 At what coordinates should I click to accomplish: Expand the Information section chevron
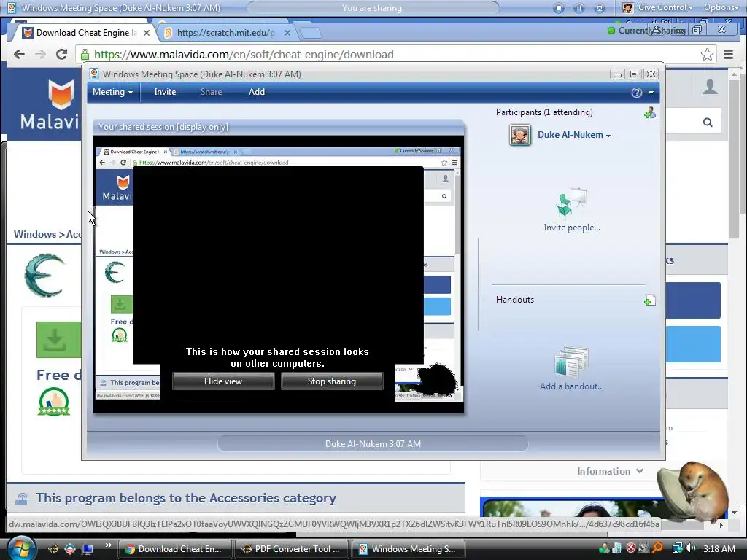(x=639, y=471)
